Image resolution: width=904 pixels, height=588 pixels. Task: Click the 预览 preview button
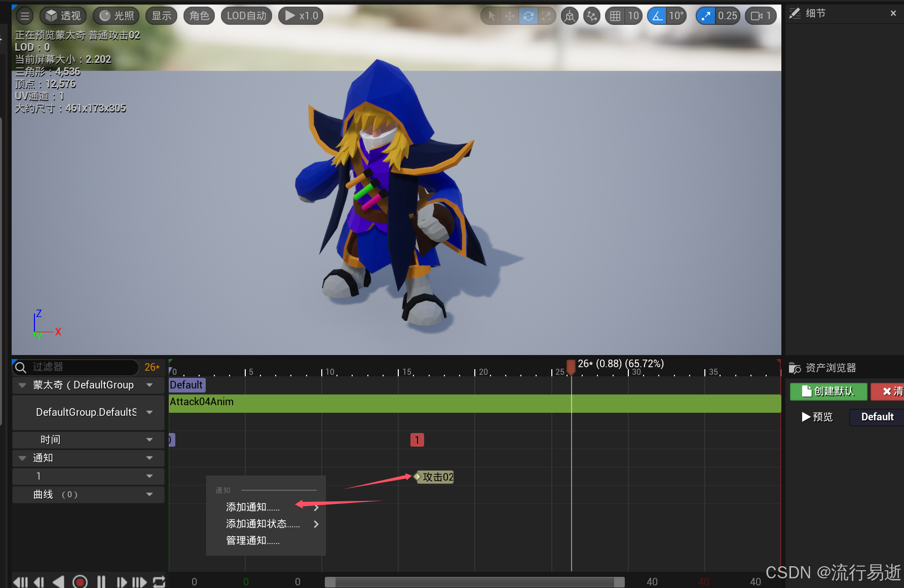817,417
